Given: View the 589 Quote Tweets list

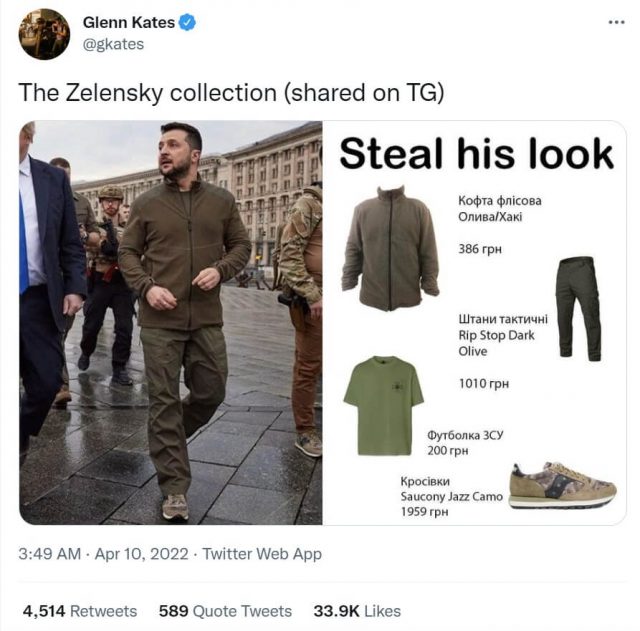Looking at the screenshot, I should [x=225, y=611].
